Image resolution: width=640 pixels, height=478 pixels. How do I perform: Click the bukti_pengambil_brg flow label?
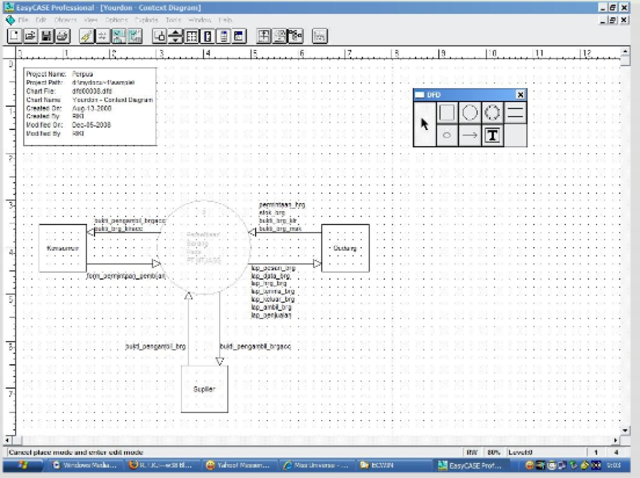point(156,347)
